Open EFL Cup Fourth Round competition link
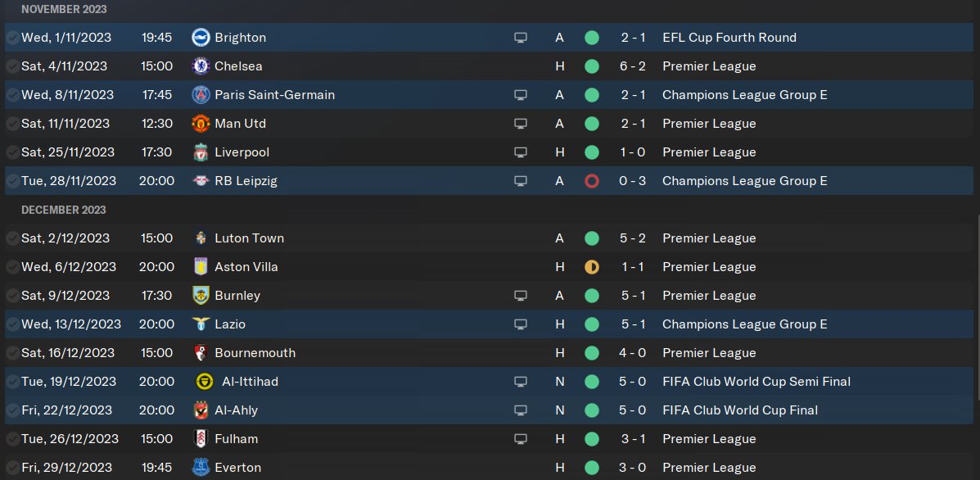This screenshot has width=980, height=480. tap(729, 38)
